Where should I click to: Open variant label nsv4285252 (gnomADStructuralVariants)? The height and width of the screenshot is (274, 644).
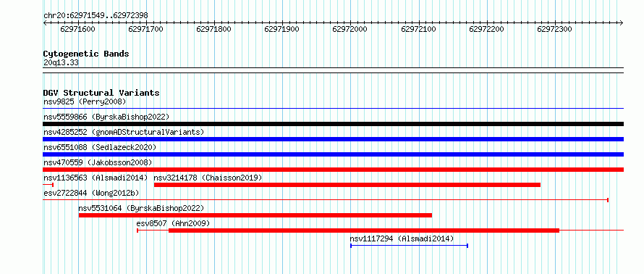coord(124,132)
